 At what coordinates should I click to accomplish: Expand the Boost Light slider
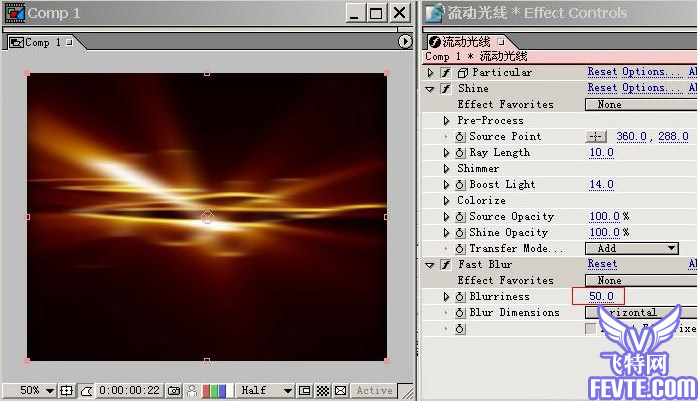coord(446,185)
